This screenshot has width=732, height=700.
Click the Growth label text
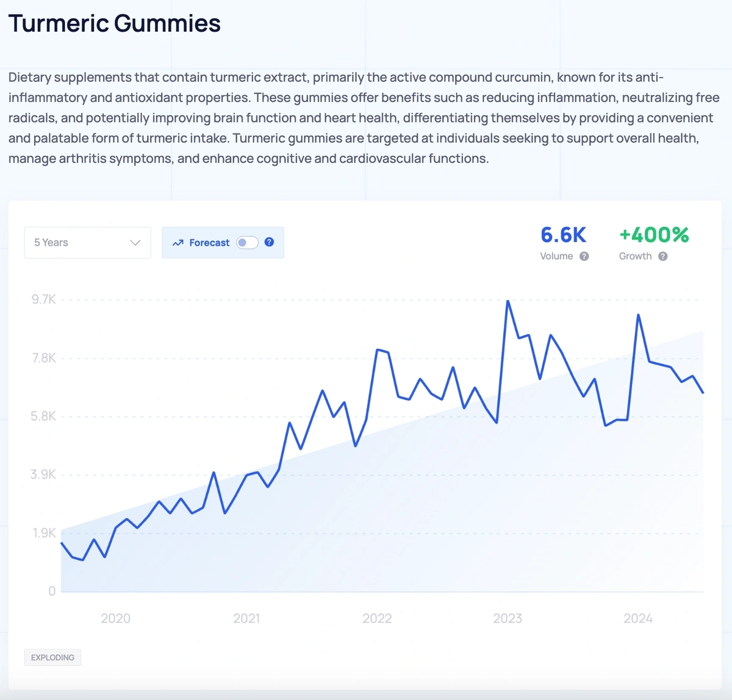[x=635, y=256]
